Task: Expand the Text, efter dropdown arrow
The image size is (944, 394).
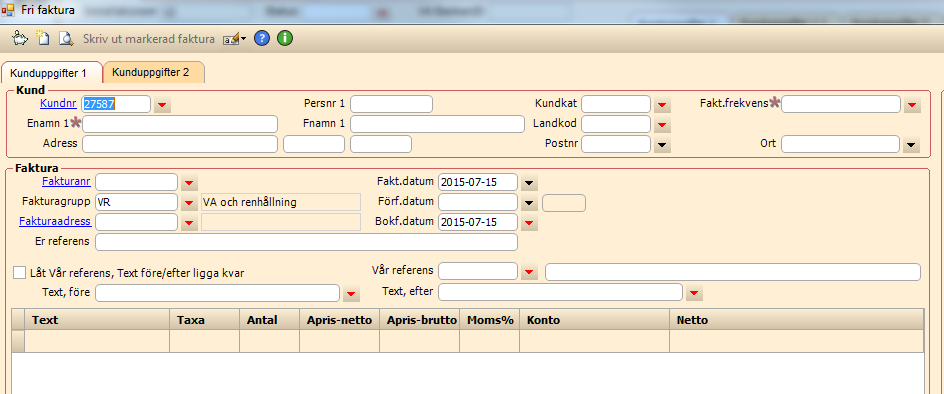Action: [695, 293]
